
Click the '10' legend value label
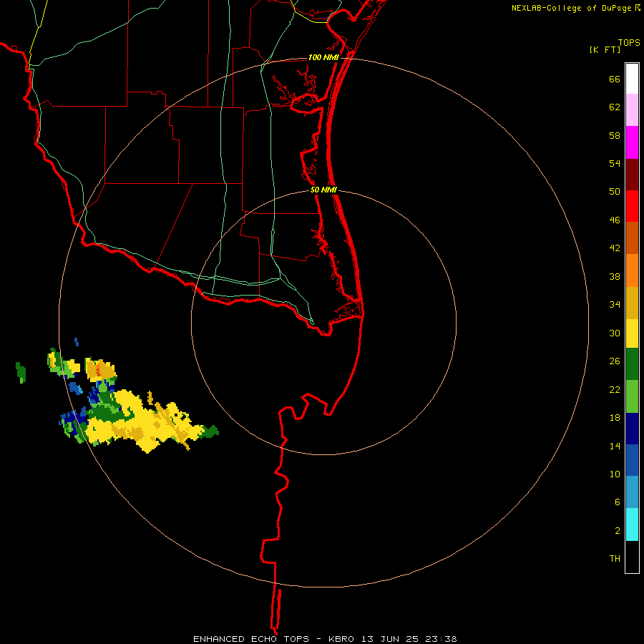point(615,474)
